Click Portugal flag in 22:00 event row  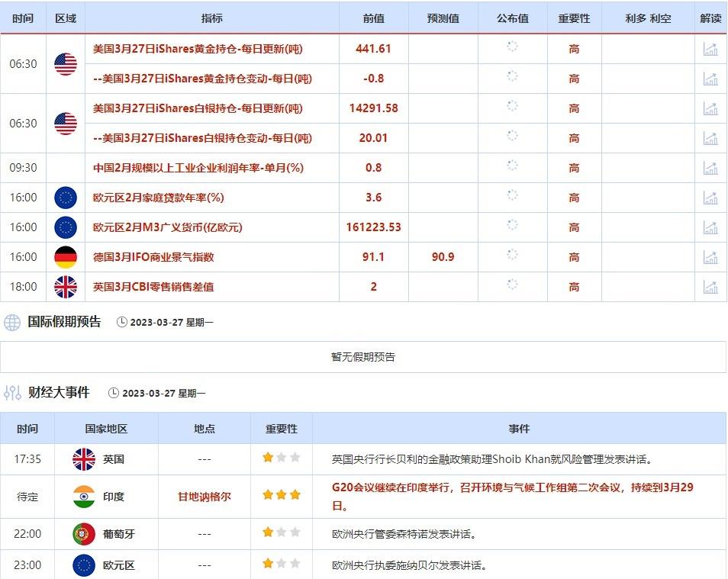[84, 534]
